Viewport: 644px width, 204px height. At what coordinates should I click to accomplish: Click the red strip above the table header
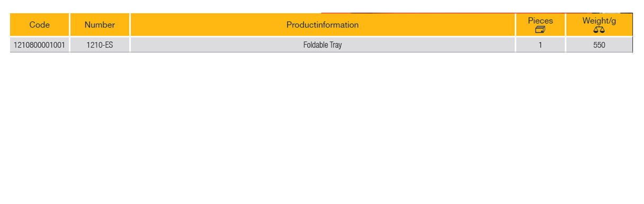click(455, 13)
